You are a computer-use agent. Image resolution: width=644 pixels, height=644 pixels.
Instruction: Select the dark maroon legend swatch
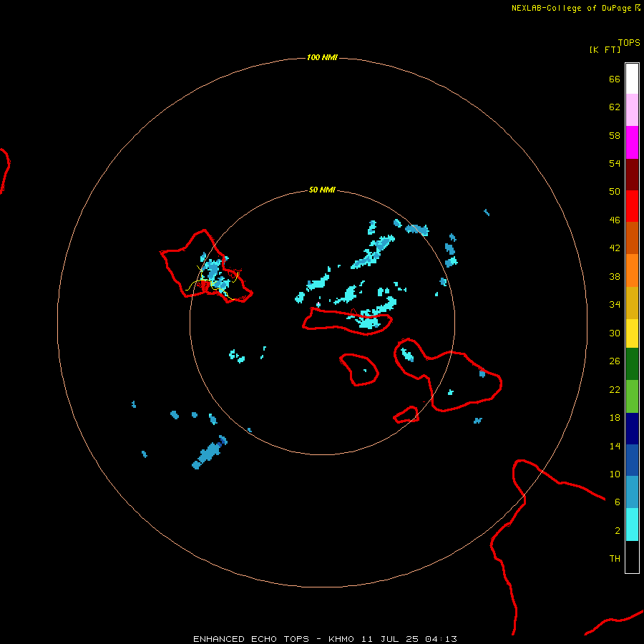(632, 175)
